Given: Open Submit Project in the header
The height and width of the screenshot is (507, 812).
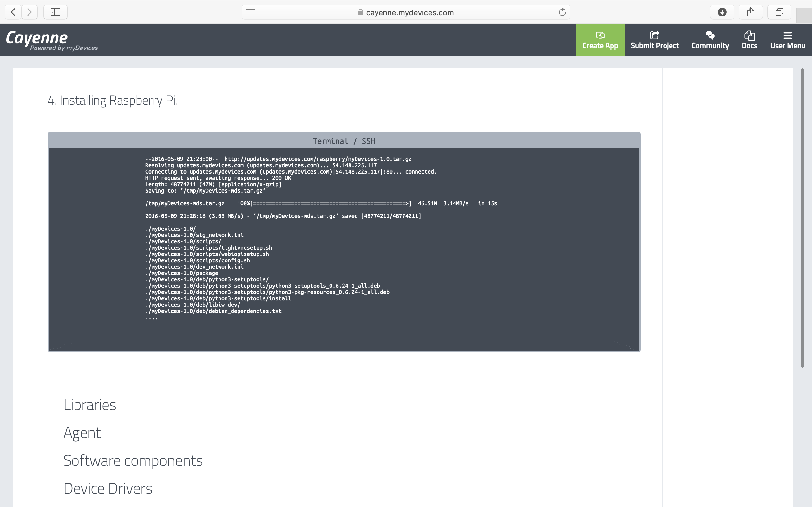Looking at the screenshot, I should (x=654, y=40).
